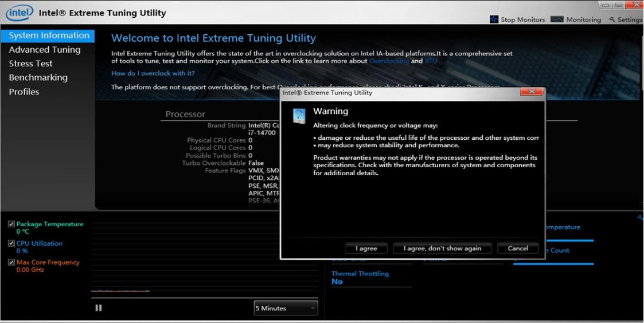644x323 pixels.
Task: Click the Monitoring graph icon
Action: coord(557,19)
